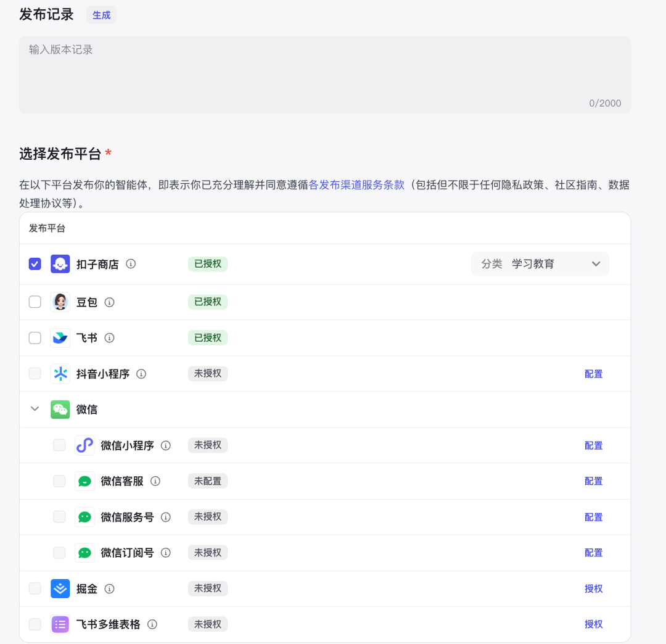666x644 pixels.
Task: Click 生成 to generate release notes
Action: (x=102, y=15)
